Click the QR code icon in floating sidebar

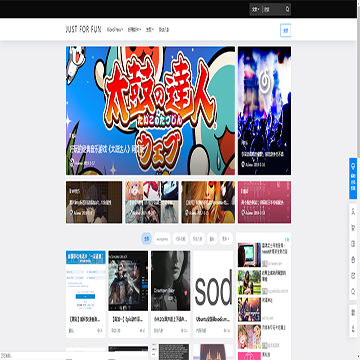(353, 313)
